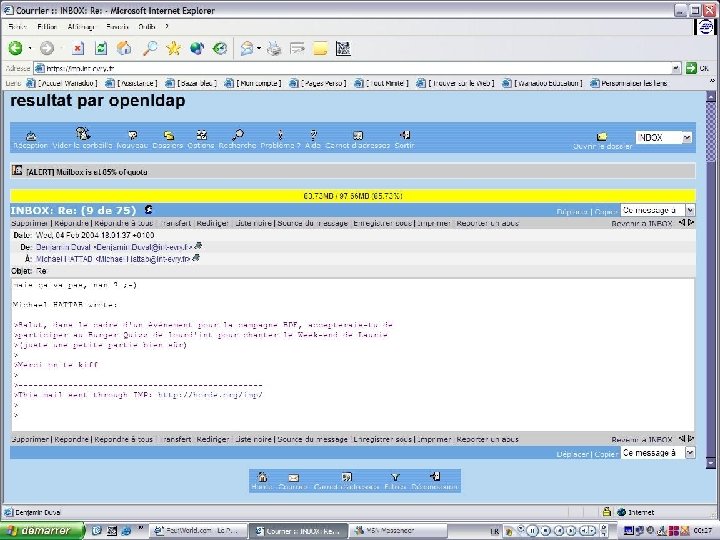Click the grey Forward arrow button
The height and width of the screenshot is (540, 720).
pyautogui.click(x=47, y=48)
